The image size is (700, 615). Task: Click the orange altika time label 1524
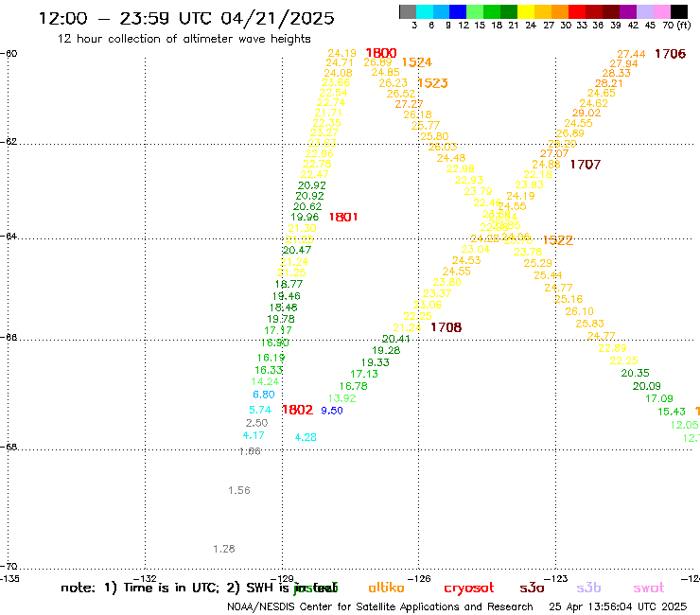[417, 62]
